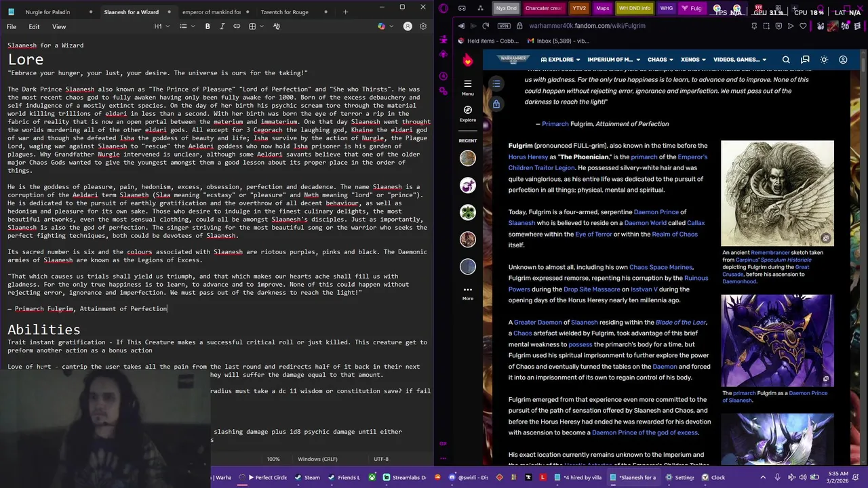Open the Edit menu in Notepad
868x488 pixels.
tap(34, 26)
